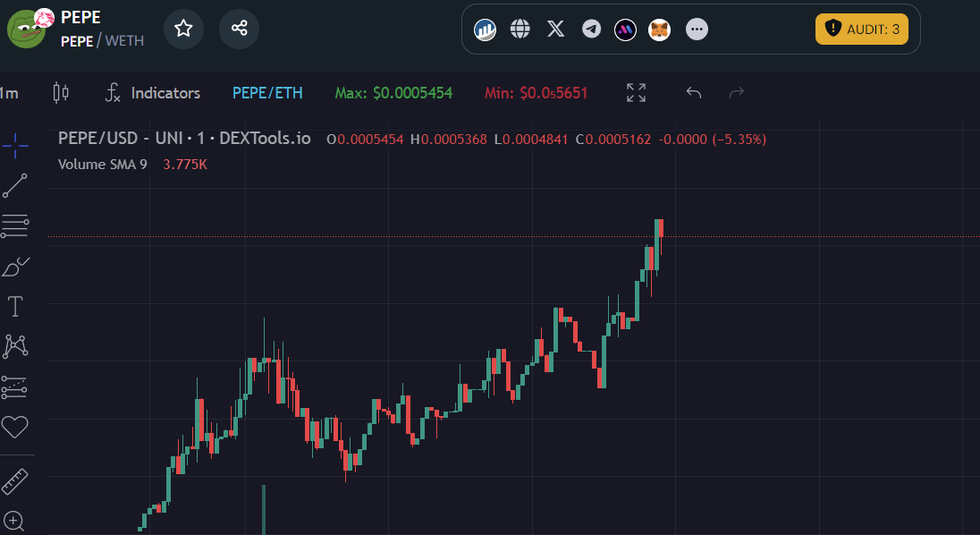Open the blue chart explorer link icon
Viewport: 980px width, 535px height.
pyautogui.click(x=485, y=30)
